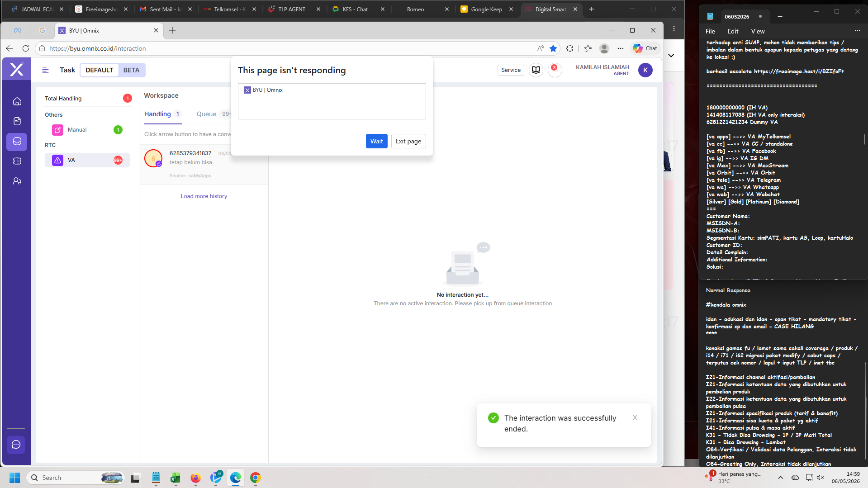Open Copilot Chat in the browser

(x=645, y=48)
